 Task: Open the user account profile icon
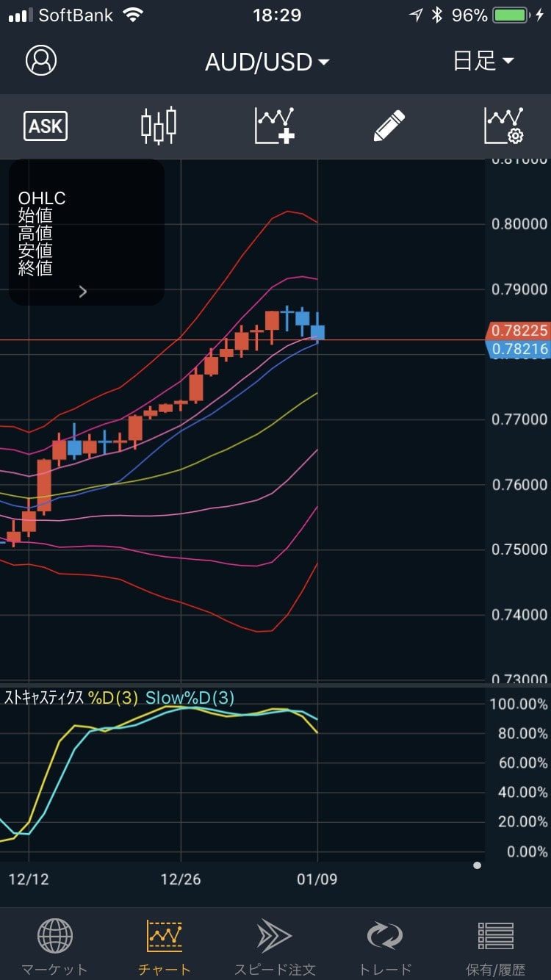click(40, 61)
